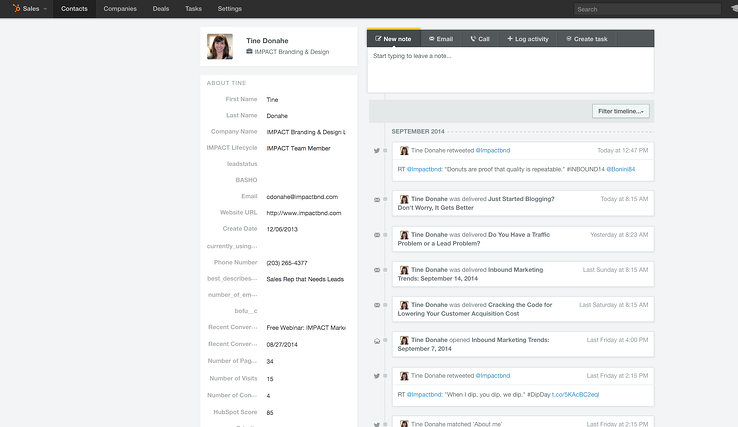Click the Create Date 12/06/2013 value
The width and height of the screenshot is (738, 427).
(x=282, y=229)
